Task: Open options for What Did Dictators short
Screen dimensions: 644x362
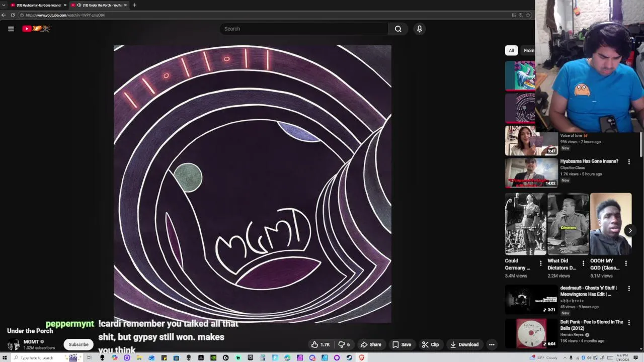Action: click(x=583, y=263)
